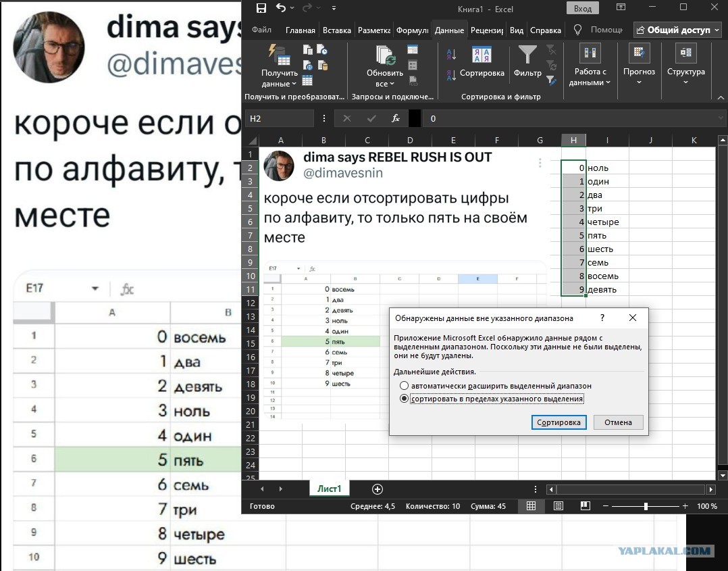Click the horizontal scrollbar right arrow
Image resolution: width=728 pixels, height=571 pixels.
(x=711, y=489)
